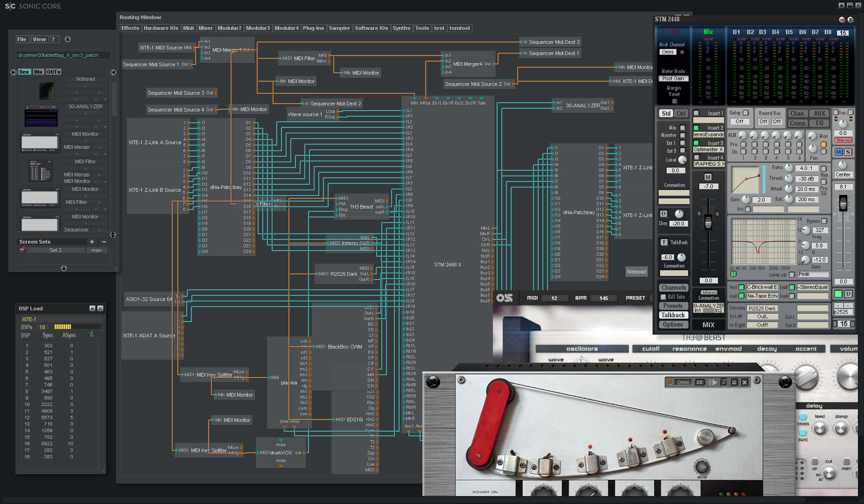Image resolution: width=864 pixels, height=504 pixels.
Task: Click the CC button on the Pi2525 panel
Action: (699, 382)
